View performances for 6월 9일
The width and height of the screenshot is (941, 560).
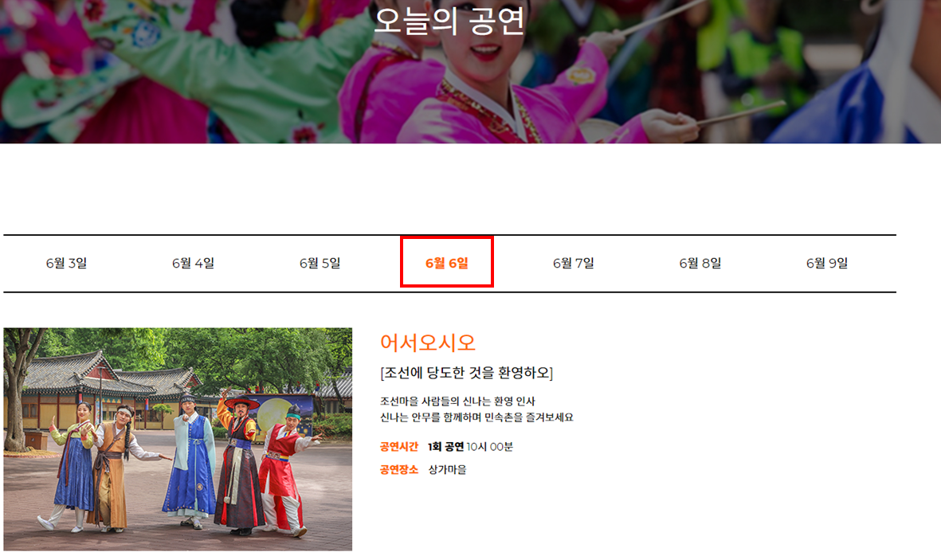click(826, 263)
